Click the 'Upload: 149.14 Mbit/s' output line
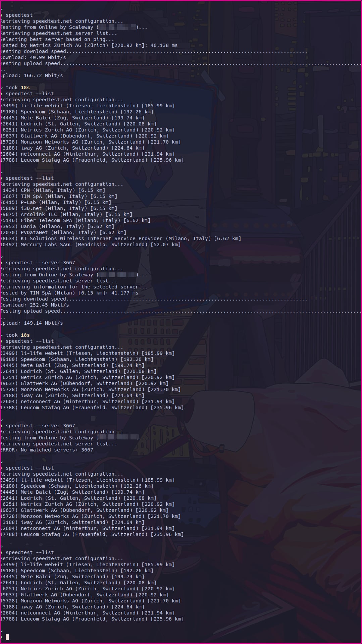 click(32, 323)
